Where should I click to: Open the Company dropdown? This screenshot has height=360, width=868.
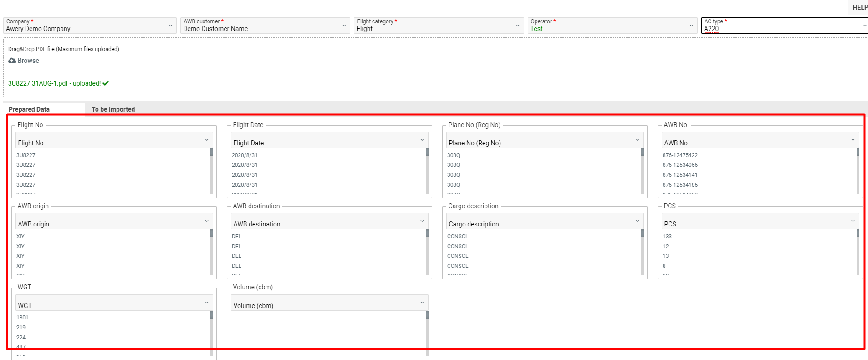90,26
